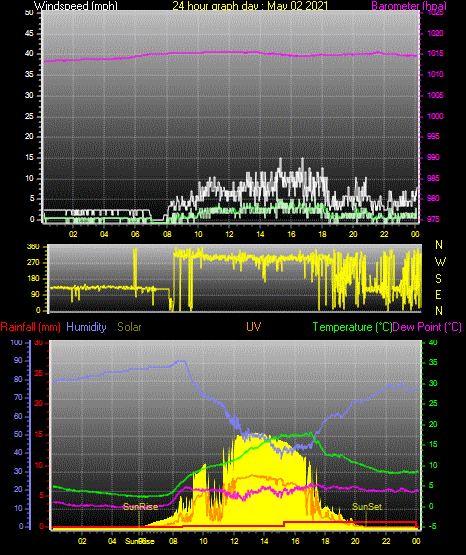The image size is (466, 555).
Task: Click the '1000' barometer axis value
Action: point(435,116)
